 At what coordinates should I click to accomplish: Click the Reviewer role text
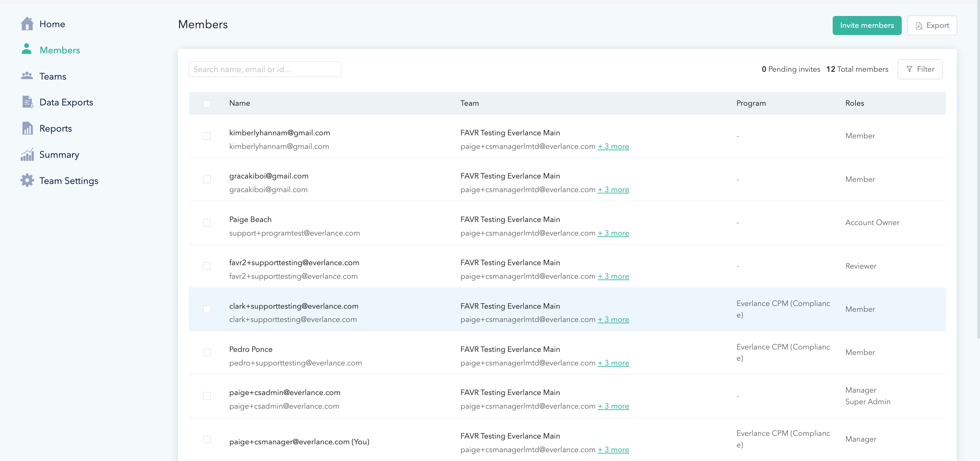pyautogui.click(x=861, y=266)
